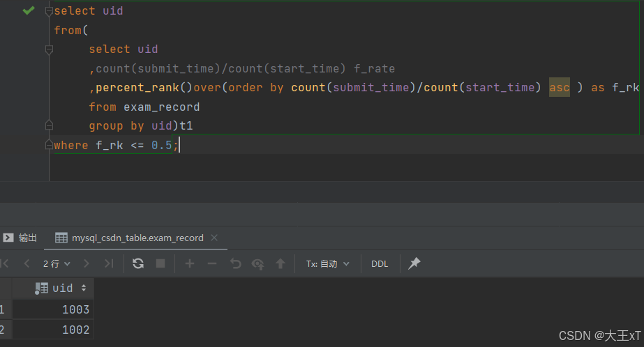Delete selected row with minus icon

(212, 263)
